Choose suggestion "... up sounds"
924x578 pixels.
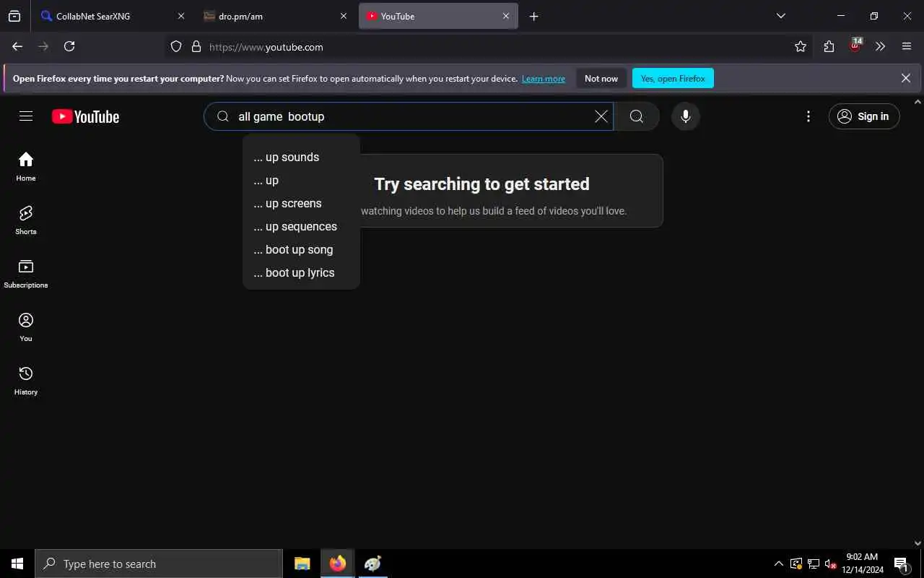tap(301, 157)
